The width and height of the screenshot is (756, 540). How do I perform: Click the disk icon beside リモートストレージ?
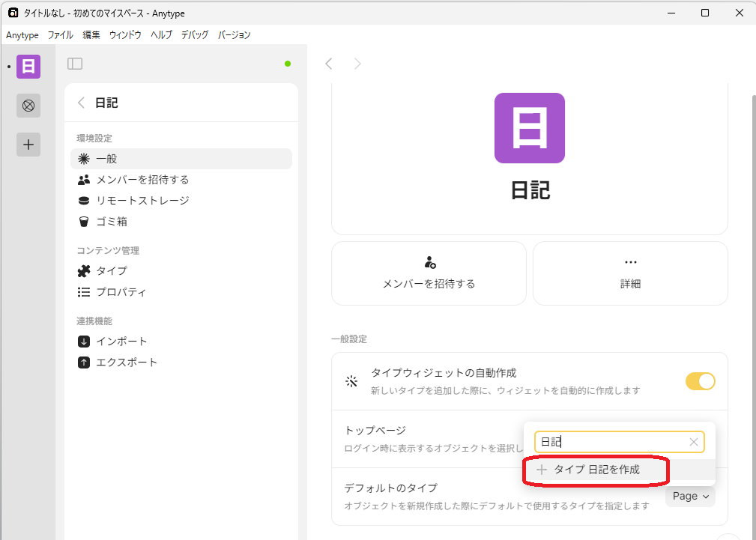[84, 201]
